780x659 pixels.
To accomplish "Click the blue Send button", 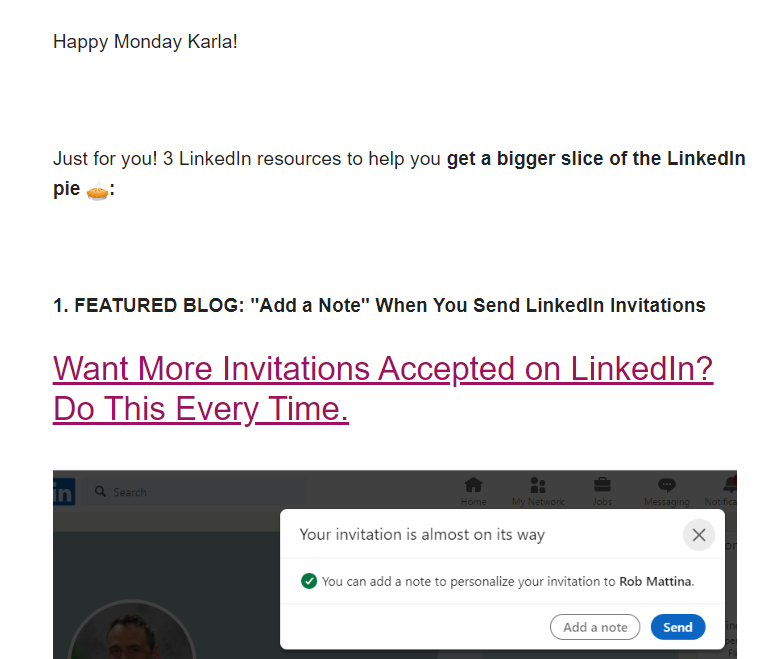I will coord(678,627).
